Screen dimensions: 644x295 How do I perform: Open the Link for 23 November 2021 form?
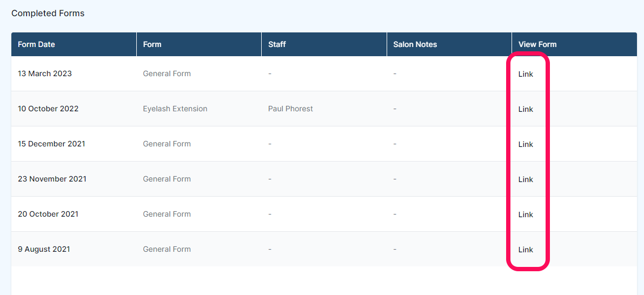click(526, 179)
